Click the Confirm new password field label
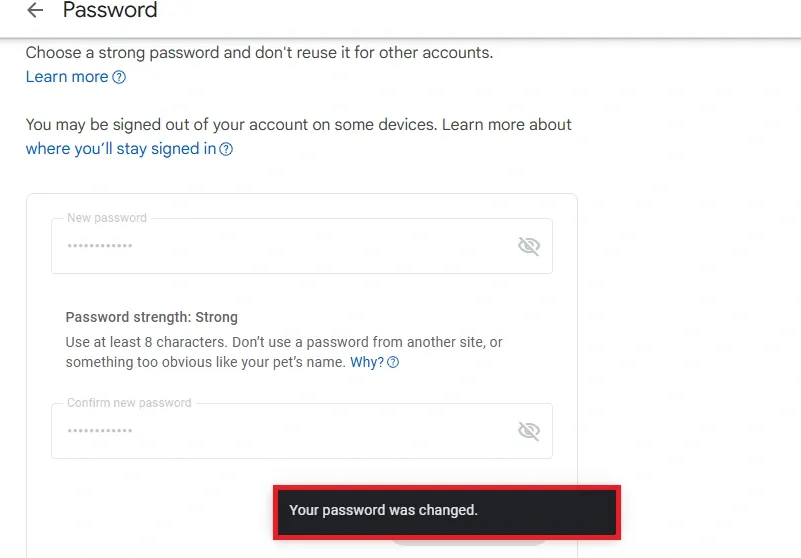 tap(129, 403)
